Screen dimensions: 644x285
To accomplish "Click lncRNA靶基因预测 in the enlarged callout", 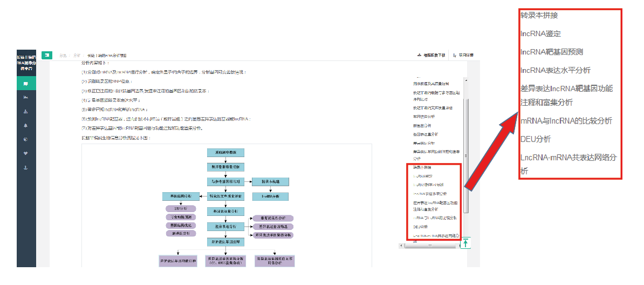I will pyautogui.click(x=551, y=52).
